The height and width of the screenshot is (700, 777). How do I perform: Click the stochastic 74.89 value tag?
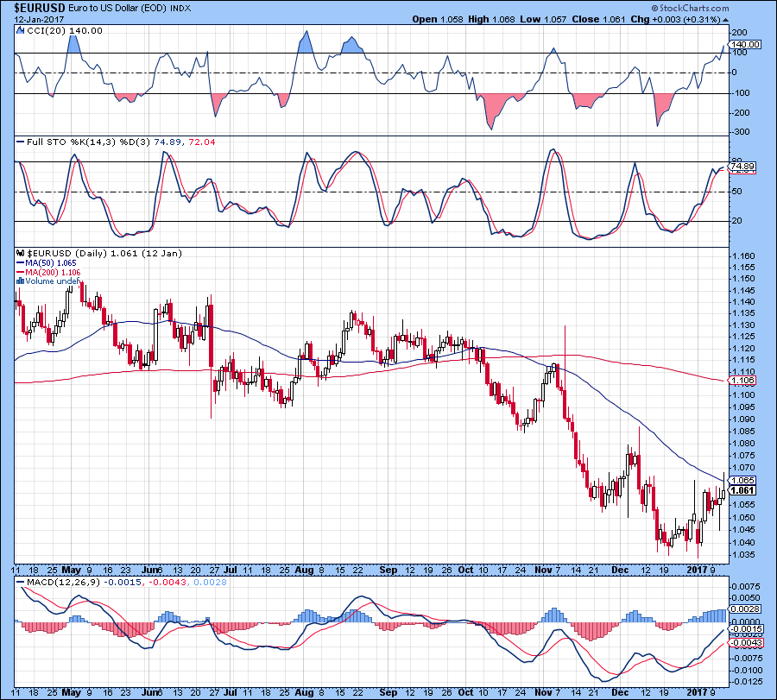(742, 166)
